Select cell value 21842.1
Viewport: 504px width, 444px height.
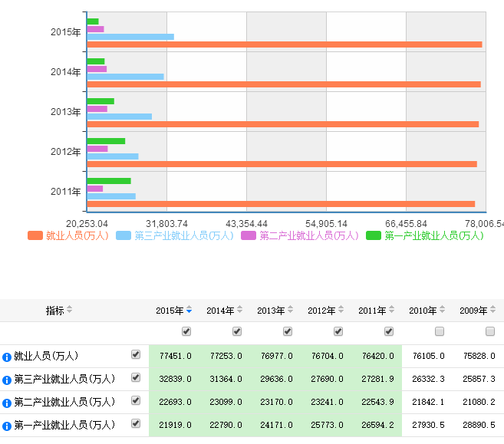point(429,402)
